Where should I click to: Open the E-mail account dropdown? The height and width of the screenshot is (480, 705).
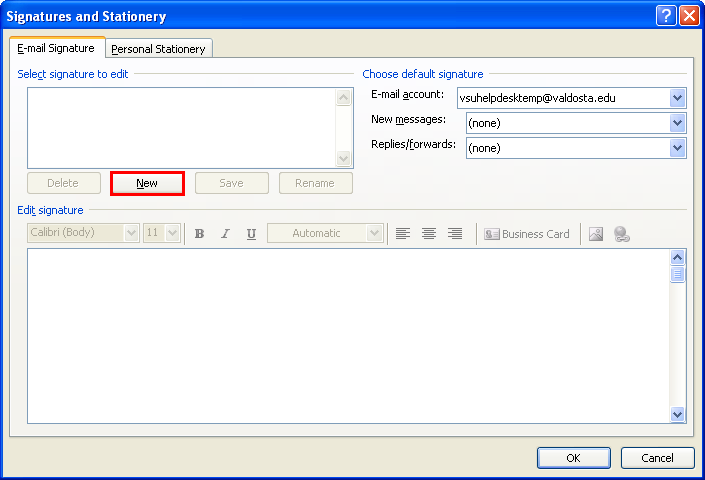pyautogui.click(x=677, y=98)
